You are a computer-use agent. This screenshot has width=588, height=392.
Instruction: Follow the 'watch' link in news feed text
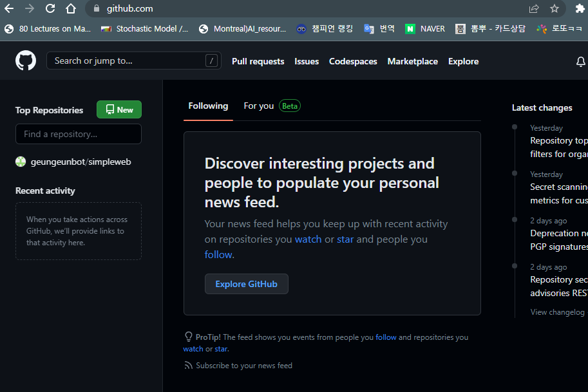pos(308,239)
